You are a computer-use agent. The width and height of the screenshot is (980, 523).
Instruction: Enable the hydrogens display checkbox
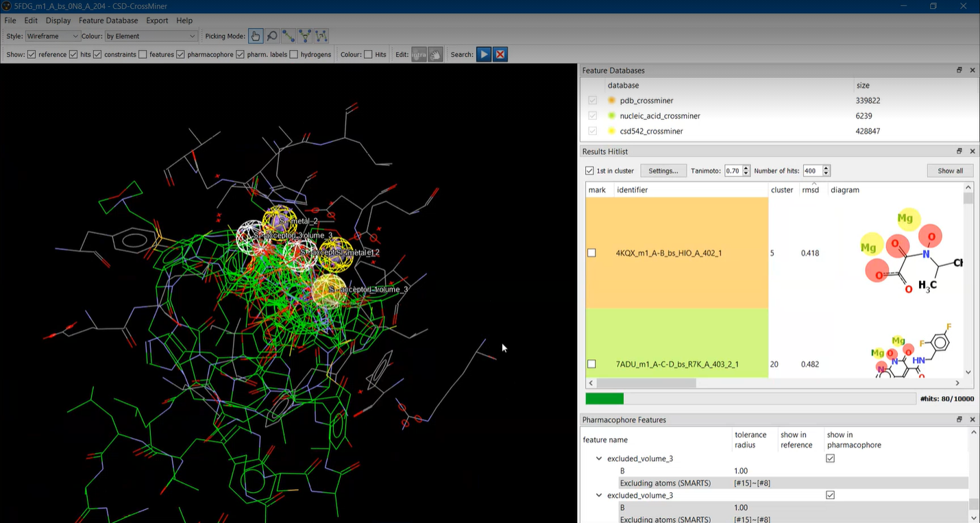click(x=294, y=54)
